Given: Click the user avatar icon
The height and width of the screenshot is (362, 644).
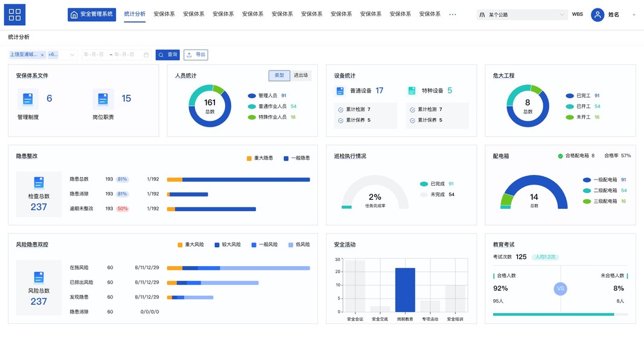Looking at the screenshot, I should pos(598,14).
